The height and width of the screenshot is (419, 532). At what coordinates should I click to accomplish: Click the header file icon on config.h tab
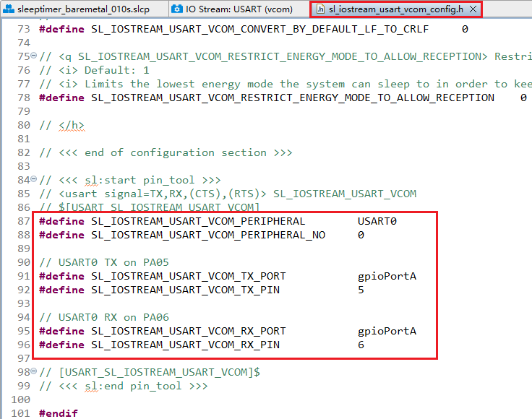pyautogui.click(x=320, y=9)
